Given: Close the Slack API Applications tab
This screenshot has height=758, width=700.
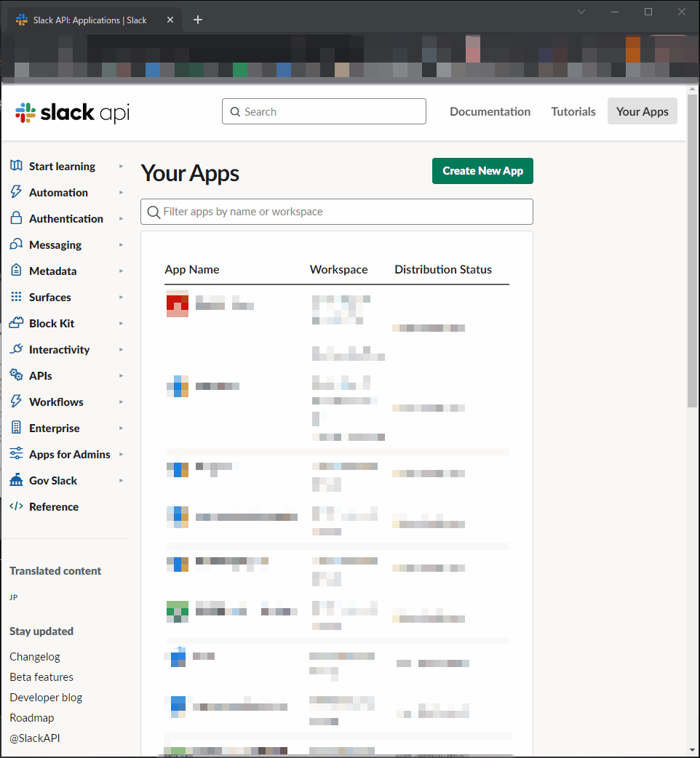Looking at the screenshot, I should 170,20.
